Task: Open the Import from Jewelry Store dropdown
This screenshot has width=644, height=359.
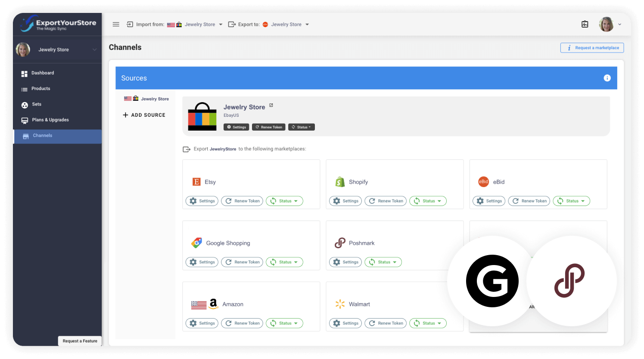Action: [x=195, y=25]
